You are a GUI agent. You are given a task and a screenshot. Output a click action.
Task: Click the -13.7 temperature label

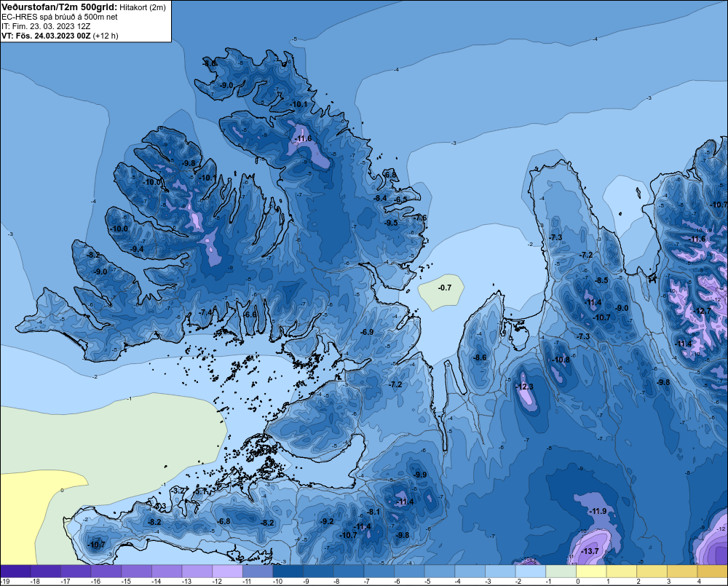pos(590,551)
